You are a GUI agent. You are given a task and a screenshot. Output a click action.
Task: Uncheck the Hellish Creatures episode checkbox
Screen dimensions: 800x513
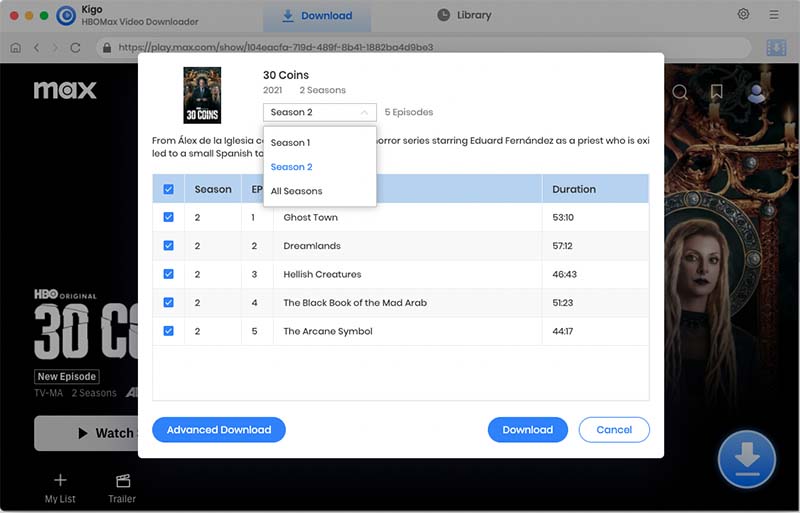(168, 274)
